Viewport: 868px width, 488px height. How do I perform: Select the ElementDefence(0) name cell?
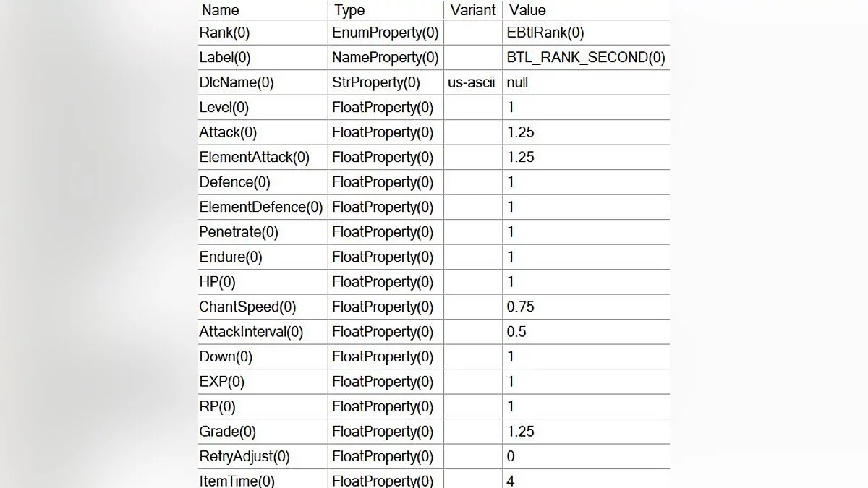[260, 207]
